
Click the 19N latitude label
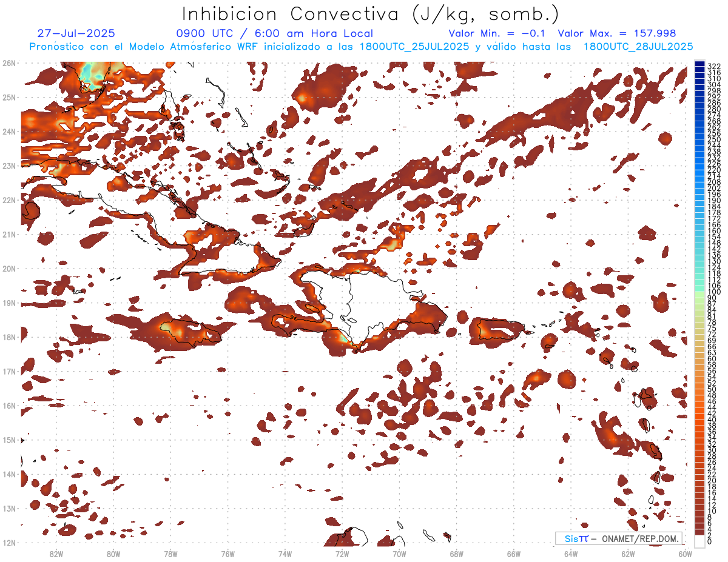pos(9,303)
